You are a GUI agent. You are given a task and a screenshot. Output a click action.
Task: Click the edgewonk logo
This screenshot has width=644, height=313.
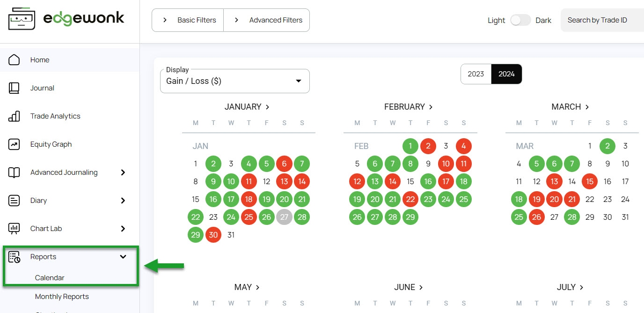tap(66, 19)
